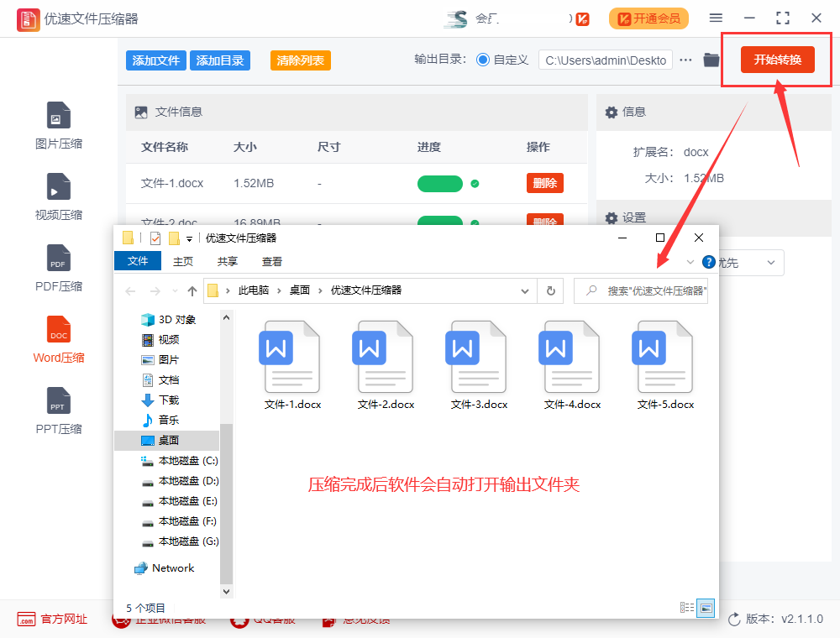Select the 自定义 output radio button
This screenshot has width=840, height=638.
(x=483, y=60)
